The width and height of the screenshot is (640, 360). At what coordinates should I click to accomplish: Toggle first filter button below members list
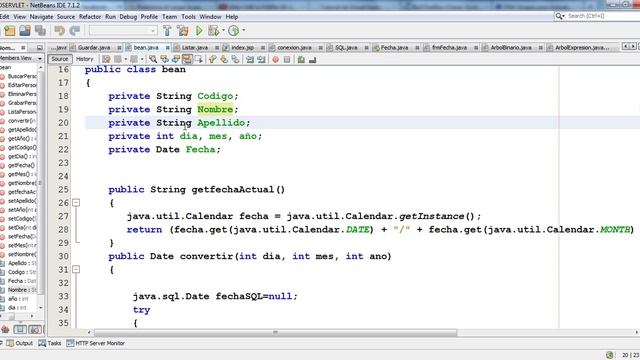[5, 329]
